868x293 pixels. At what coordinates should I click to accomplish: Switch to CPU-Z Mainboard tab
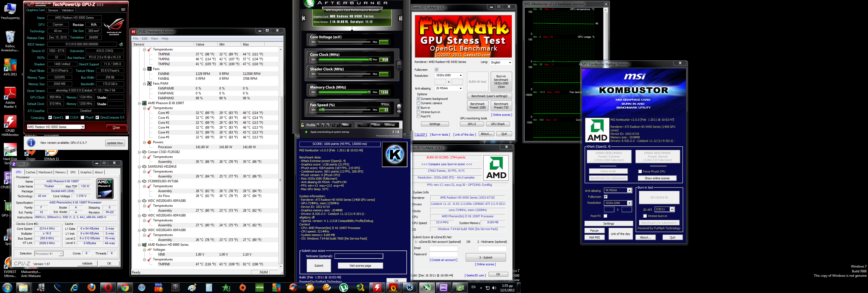pyautogui.click(x=45, y=172)
